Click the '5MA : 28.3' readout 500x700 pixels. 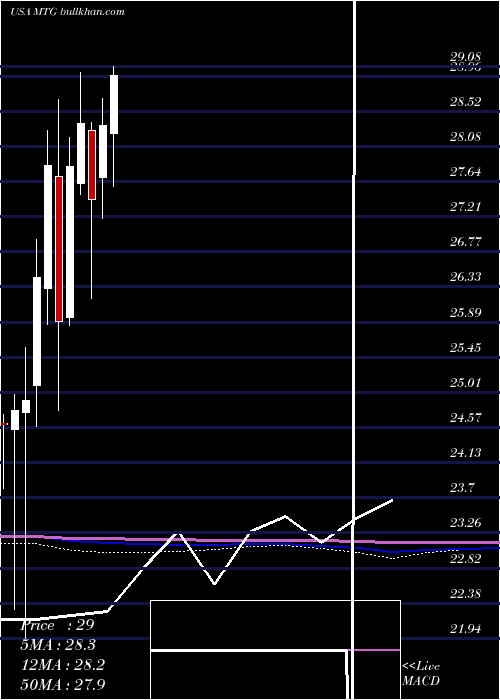point(58,645)
